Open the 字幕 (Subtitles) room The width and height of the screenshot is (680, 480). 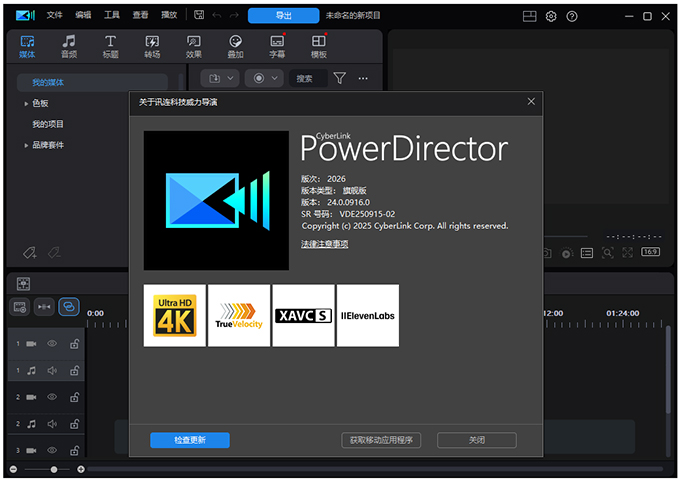tap(277, 46)
